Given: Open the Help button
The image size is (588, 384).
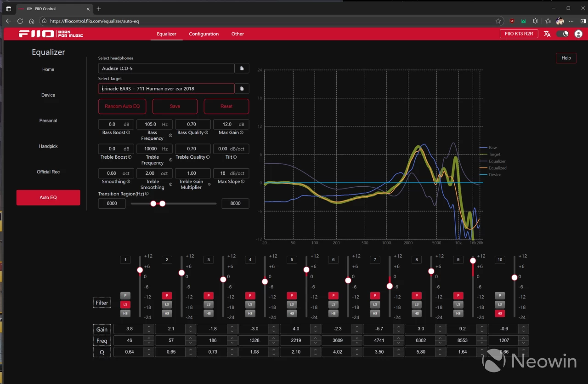Looking at the screenshot, I should click(566, 58).
